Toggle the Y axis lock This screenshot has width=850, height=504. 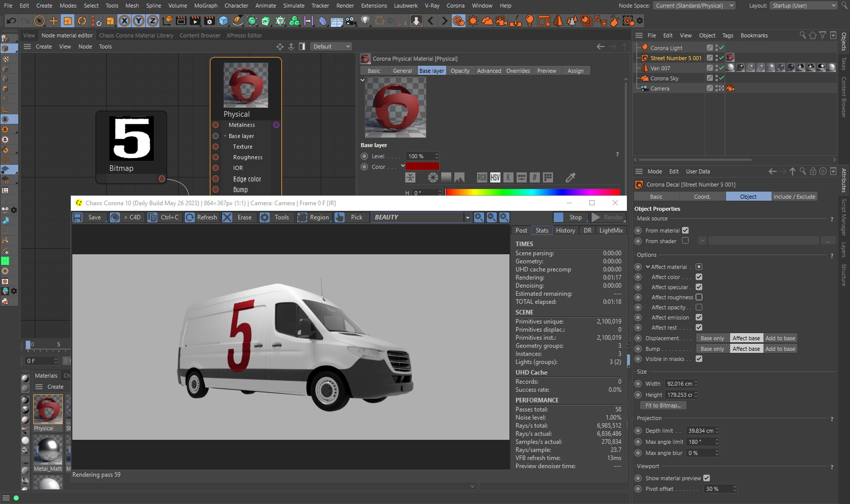(x=138, y=21)
